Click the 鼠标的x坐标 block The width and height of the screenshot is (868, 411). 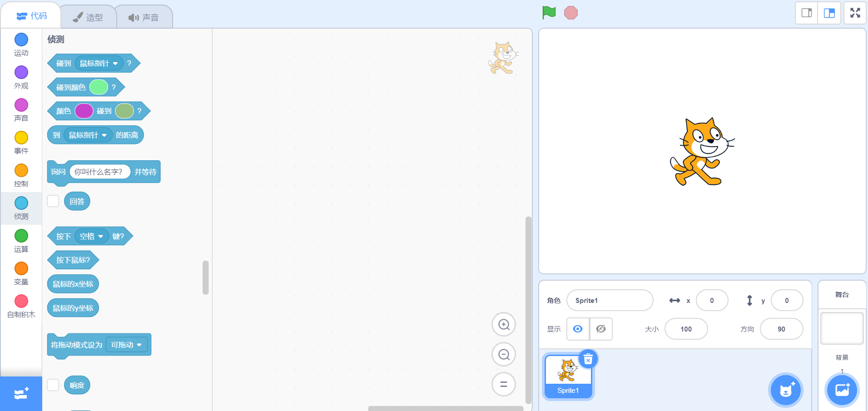[73, 284]
